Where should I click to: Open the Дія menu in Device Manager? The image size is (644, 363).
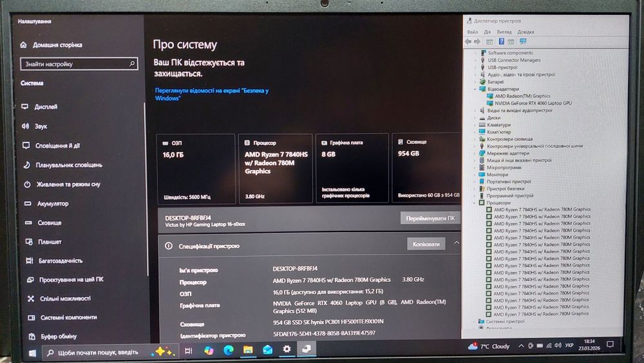click(487, 32)
